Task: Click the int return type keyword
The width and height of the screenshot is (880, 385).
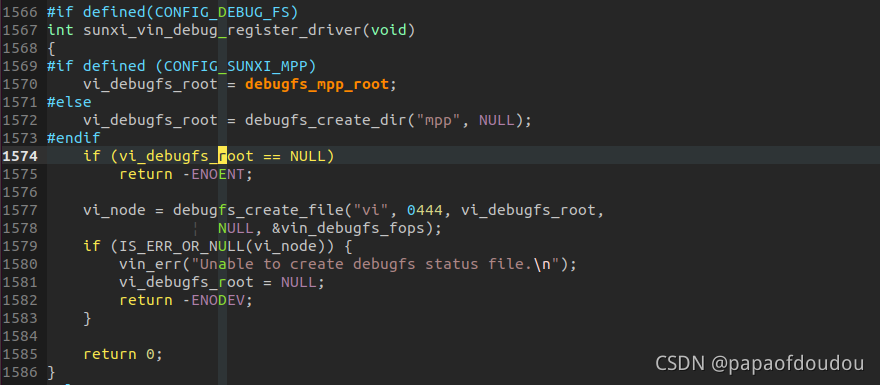Action: tap(61, 30)
